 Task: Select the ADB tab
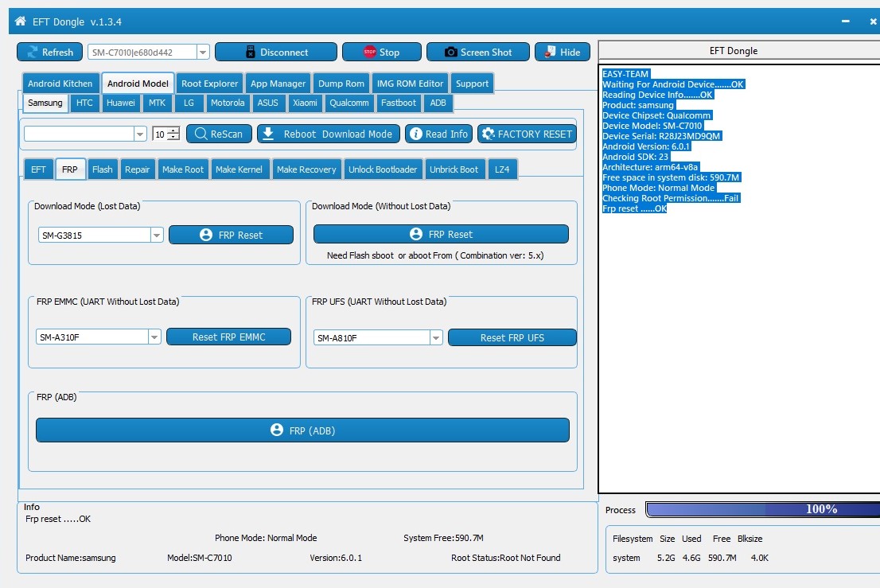coord(438,103)
